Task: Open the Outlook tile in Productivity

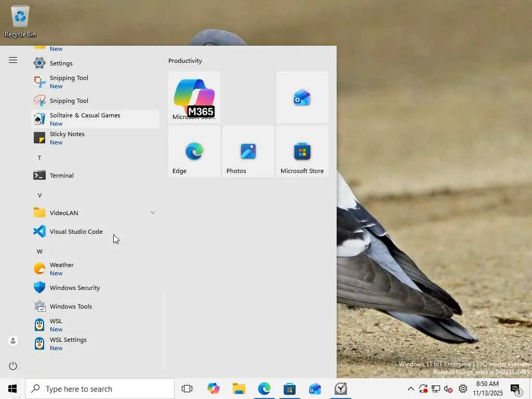Action: [x=302, y=97]
